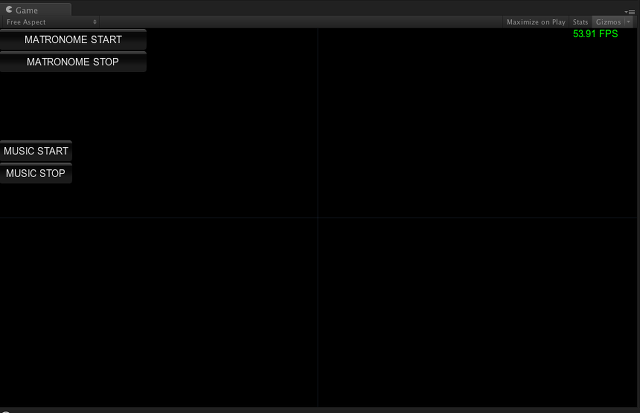
Task: Start the music with MUSIC START
Action: tap(36, 151)
